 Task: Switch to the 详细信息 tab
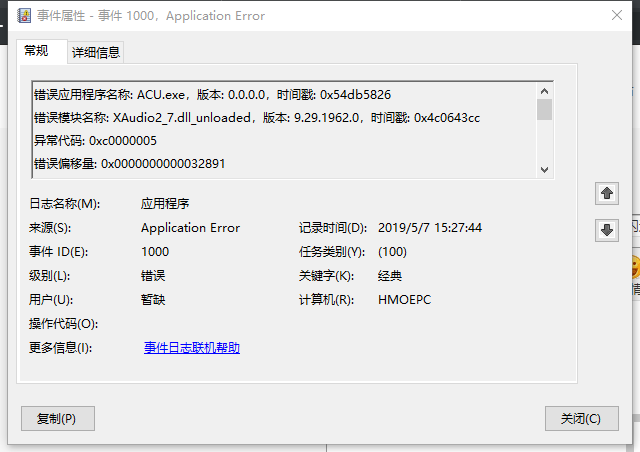click(96, 52)
